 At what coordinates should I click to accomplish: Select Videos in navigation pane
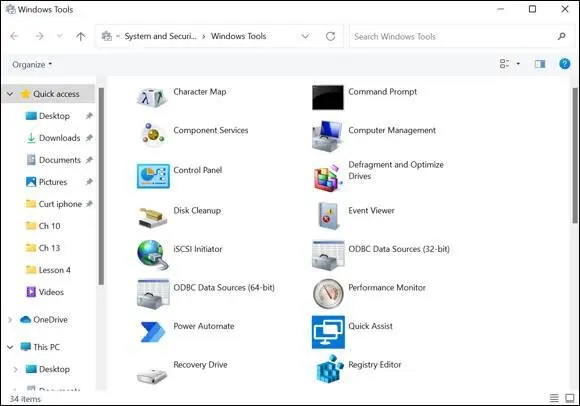(x=45, y=292)
